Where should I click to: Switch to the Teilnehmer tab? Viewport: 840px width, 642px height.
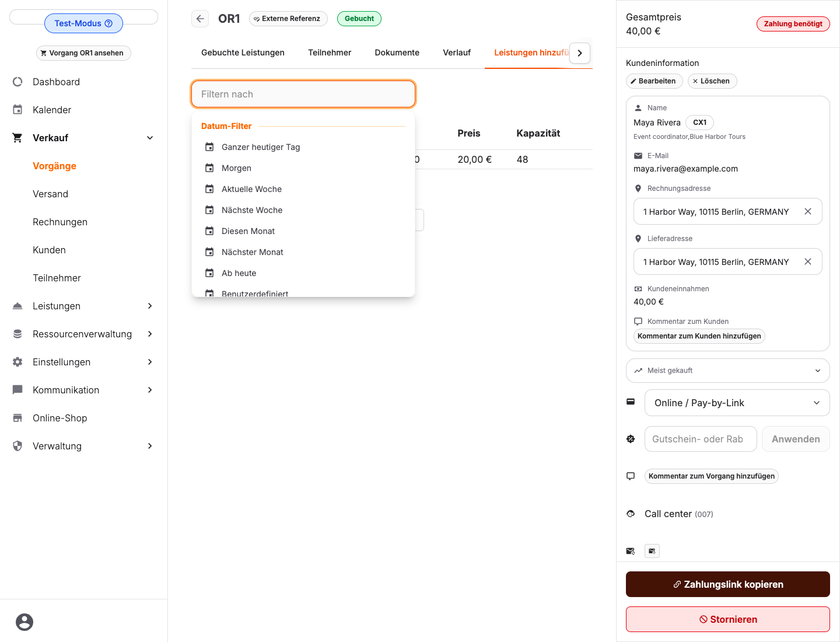330,53
